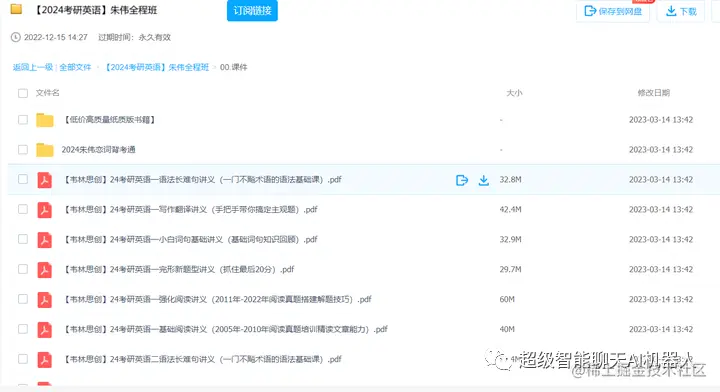
Task: Open the 【低价高质量纸质版书籍】 folder icon
Action: [45, 120]
